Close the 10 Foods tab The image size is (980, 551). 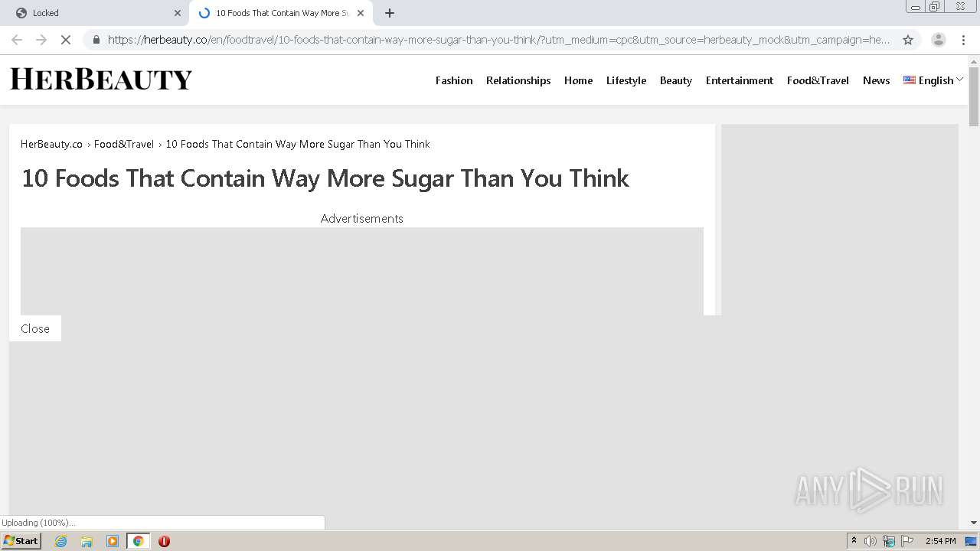361,13
